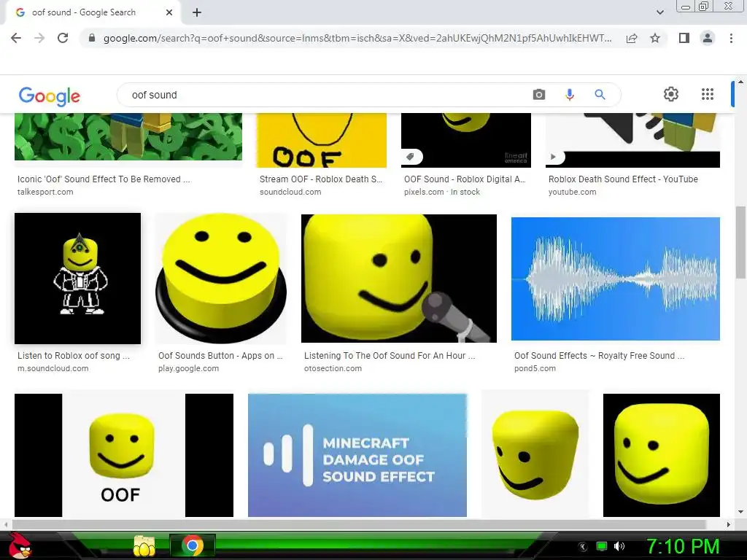Bookmark this page with star icon
The height and width of the screenshot is (560, 747).
point(655,38)
